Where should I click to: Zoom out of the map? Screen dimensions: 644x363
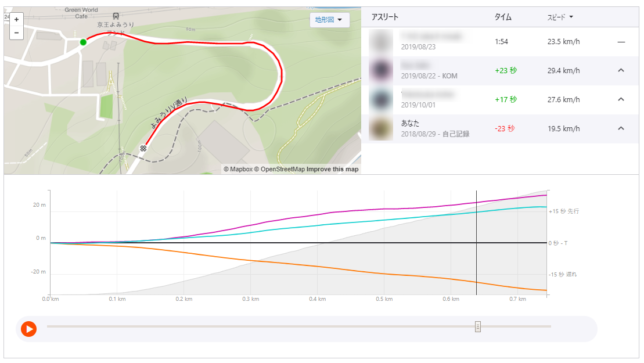[x=16, y=32]
